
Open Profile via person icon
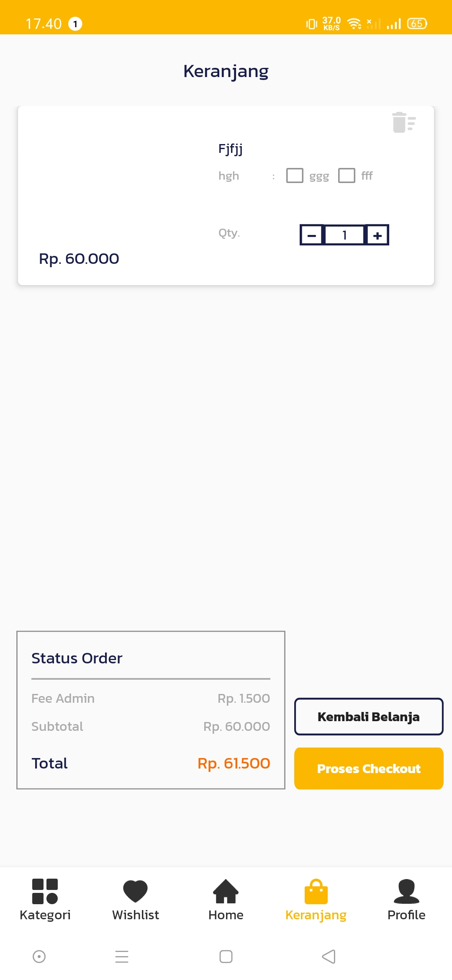tap(406, 891)
